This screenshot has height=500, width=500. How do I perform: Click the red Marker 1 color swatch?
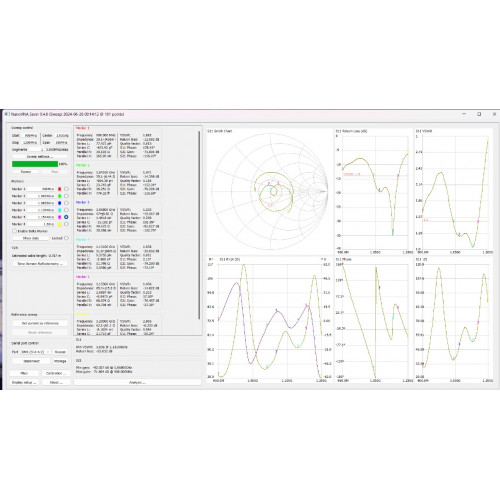[60, 189]
